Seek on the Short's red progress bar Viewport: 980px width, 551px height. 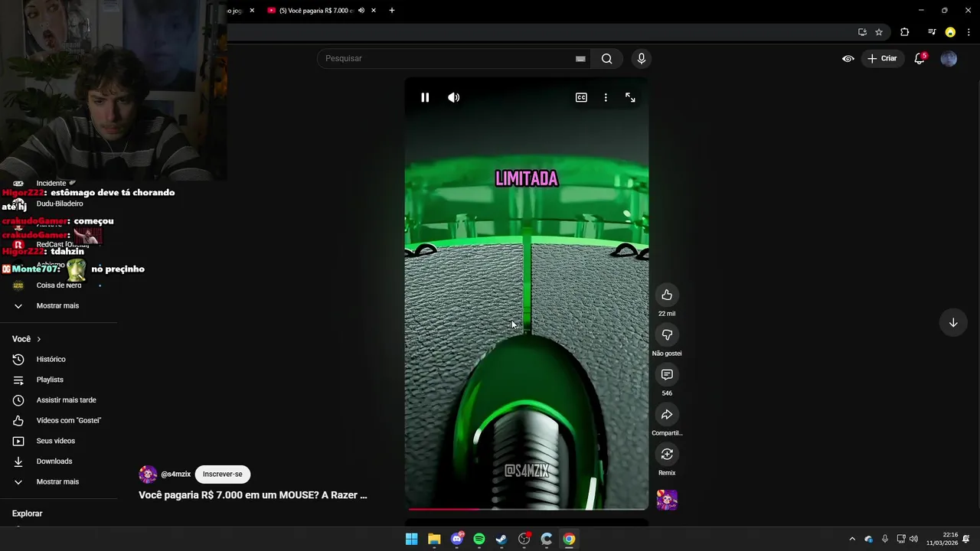527,508
